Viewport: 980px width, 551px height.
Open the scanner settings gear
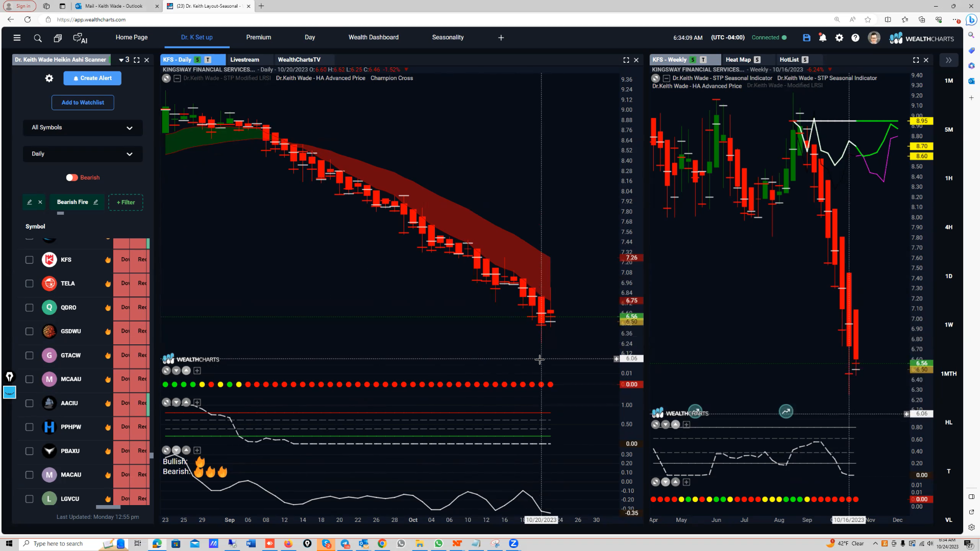[49, 78]
